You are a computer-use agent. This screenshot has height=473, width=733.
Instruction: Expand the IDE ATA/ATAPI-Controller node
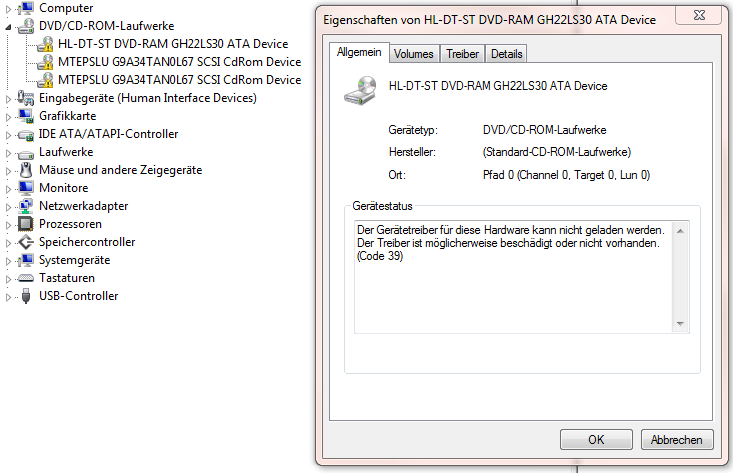click(8, 135)
